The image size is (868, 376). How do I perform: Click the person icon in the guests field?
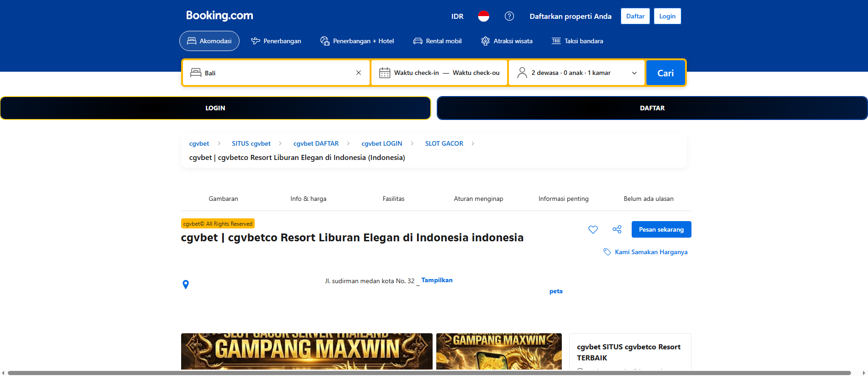[522, 73]
